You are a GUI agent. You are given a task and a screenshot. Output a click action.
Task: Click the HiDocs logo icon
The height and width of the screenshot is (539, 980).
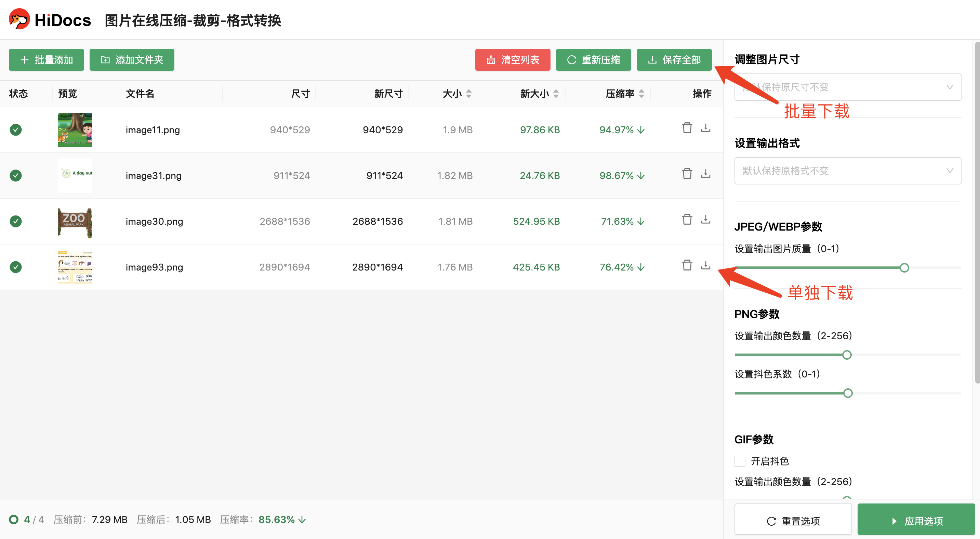tap(19, 19)
